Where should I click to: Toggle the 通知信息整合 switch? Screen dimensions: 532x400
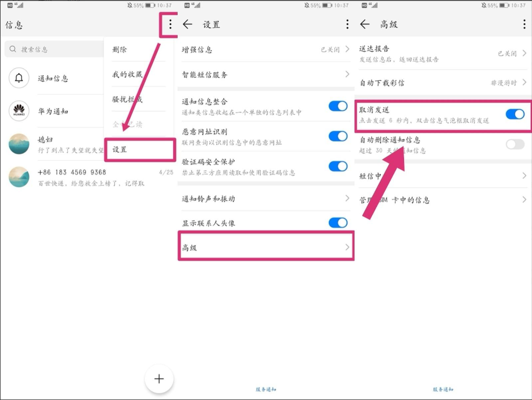tap(338, 106)
